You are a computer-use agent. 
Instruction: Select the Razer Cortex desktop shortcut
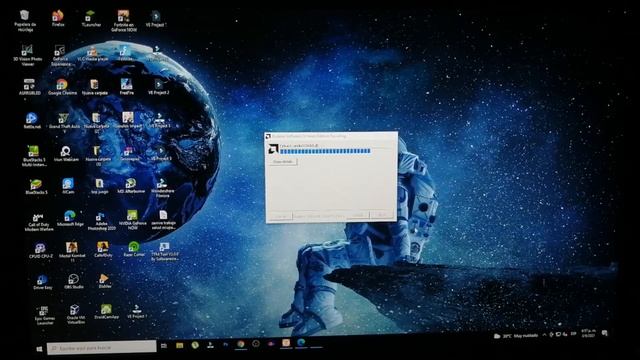(x=134, y=249)
